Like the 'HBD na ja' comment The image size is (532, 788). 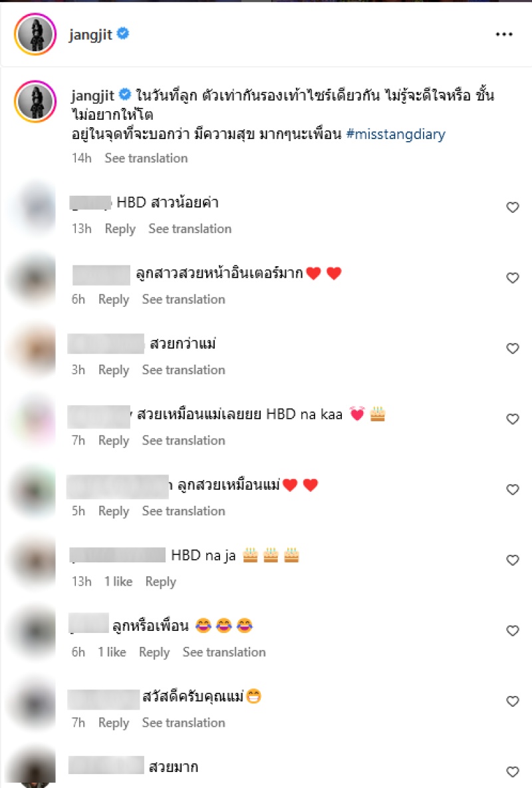coord(513,560)
